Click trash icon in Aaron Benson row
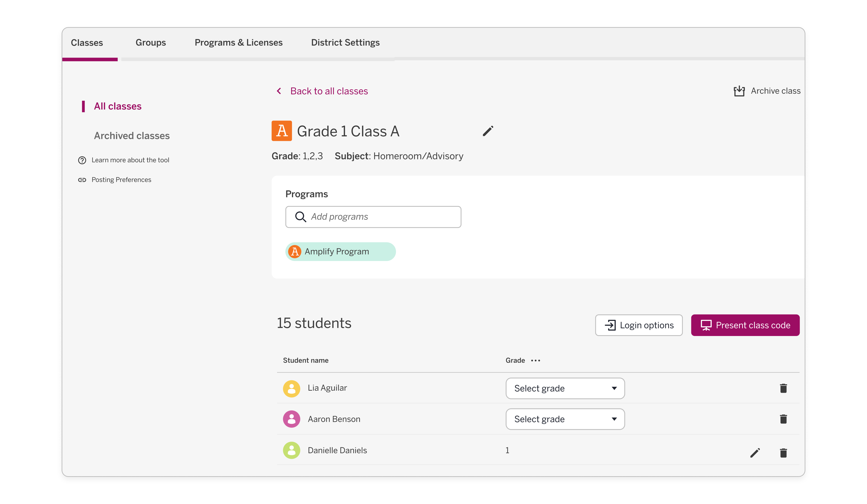The image size is (867, 504). [x=783, y=419]
